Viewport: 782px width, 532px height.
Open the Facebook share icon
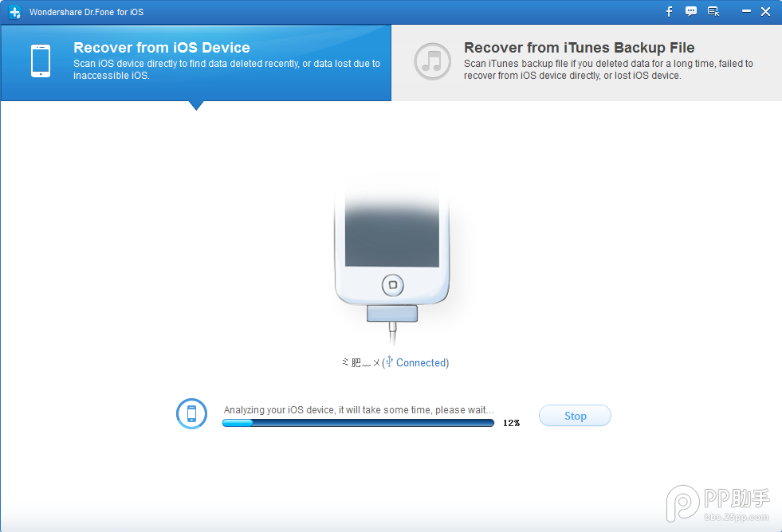tap(670, 11)
